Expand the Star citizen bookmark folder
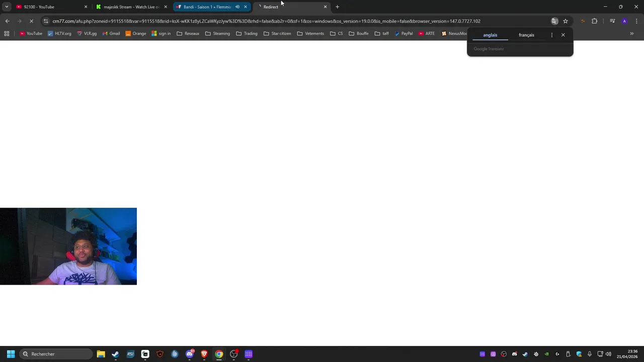 coord(277,34)
